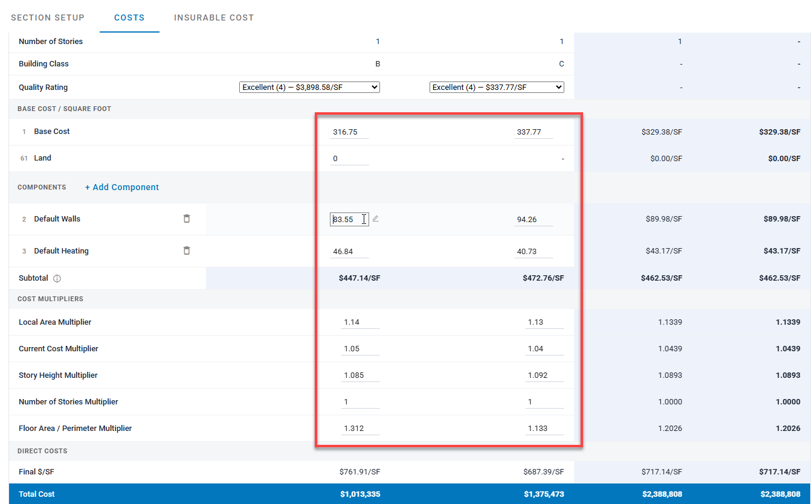Image resolution: width=812 pixels, height=504 pixels.
Task: Edit the Default Heating value 46.84
Action: (349, 251)
